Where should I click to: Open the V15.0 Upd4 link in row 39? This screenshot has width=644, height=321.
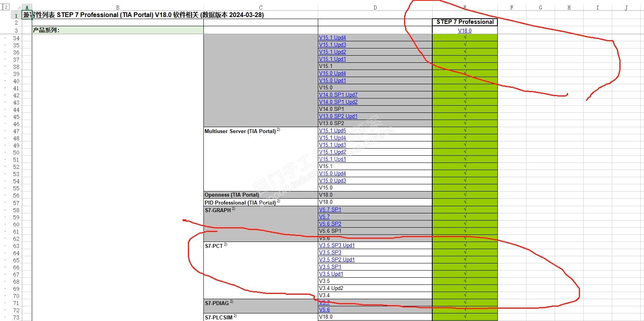[332, 73]
